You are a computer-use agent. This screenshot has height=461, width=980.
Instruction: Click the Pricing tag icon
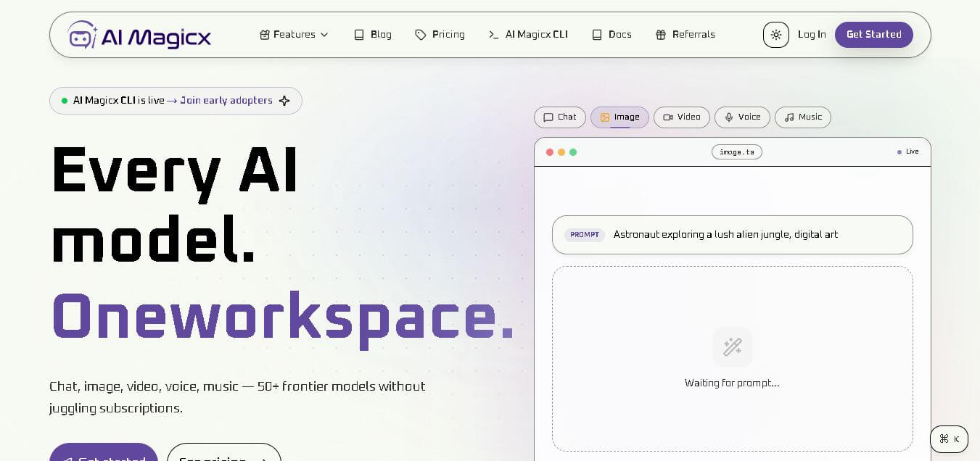pyautogui.click(x=421, y=35)
